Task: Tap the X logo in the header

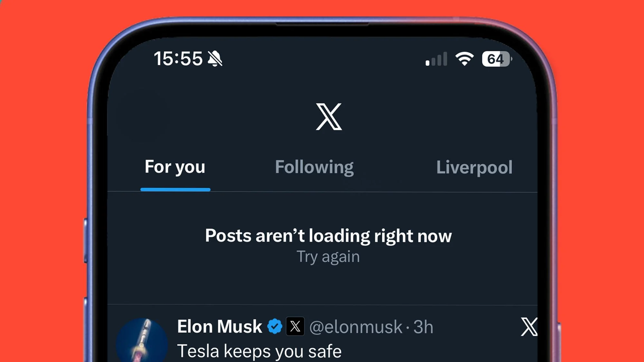Action: coord(329,116)
